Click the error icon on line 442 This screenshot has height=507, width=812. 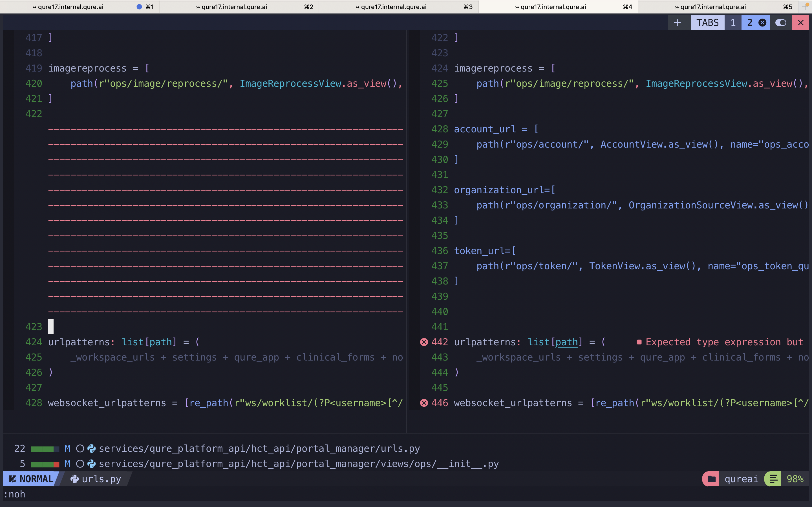[424, 342]
